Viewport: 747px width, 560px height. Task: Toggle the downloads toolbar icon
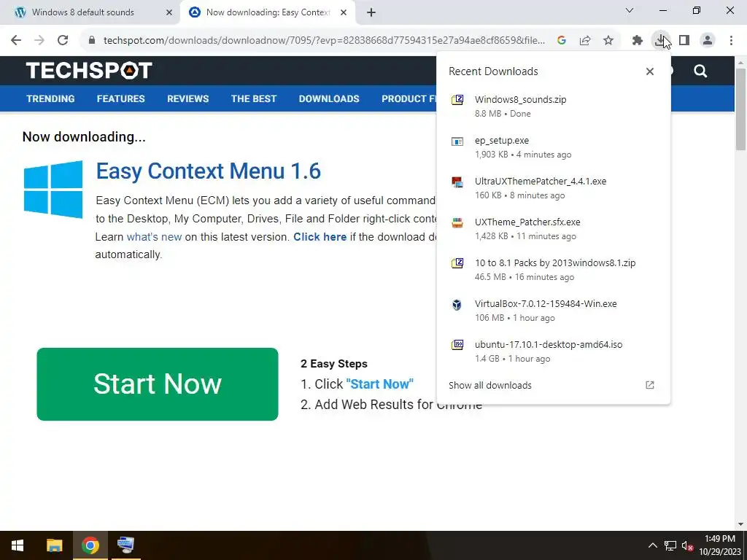click(660, 41)
